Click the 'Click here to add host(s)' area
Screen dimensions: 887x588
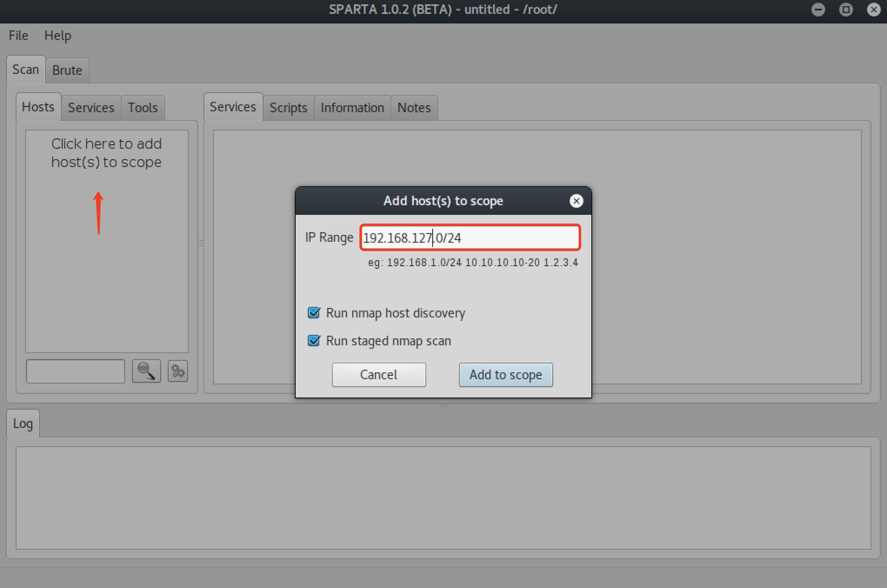[107, 153]
